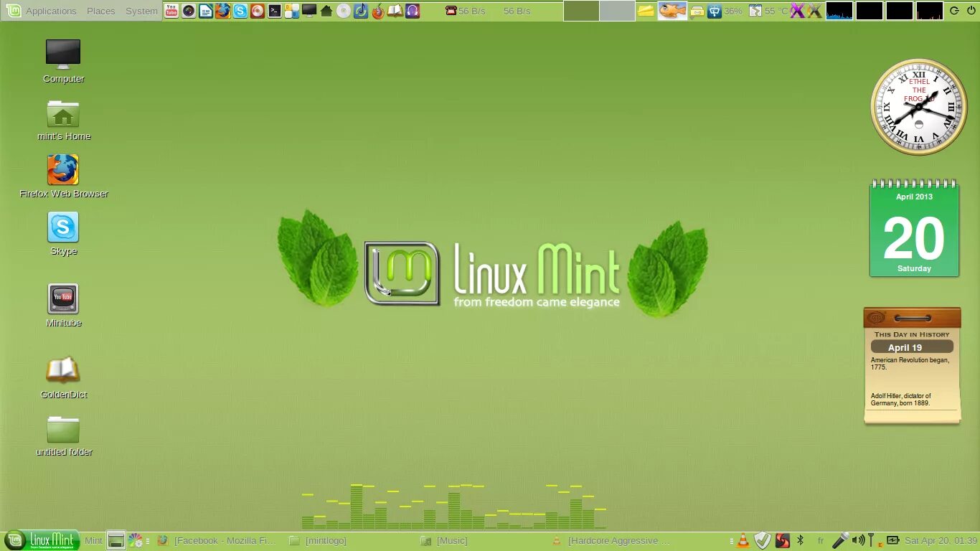Open GoldenDict from the top panel book icon
The width and height of the screenshot is (980, 551).
(395, 11)
